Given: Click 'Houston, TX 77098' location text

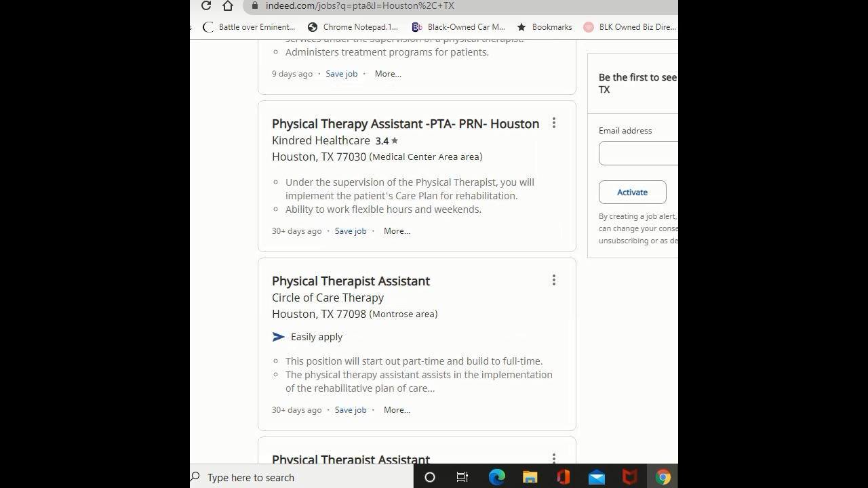Looking at the screenshot, I should click(319, 314).
